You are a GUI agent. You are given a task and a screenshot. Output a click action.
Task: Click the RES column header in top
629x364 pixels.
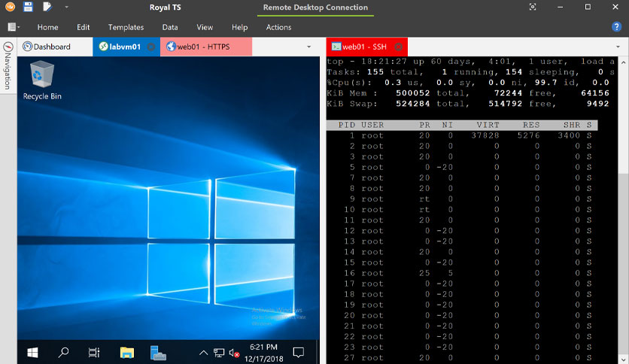click(x=531, y=125)
